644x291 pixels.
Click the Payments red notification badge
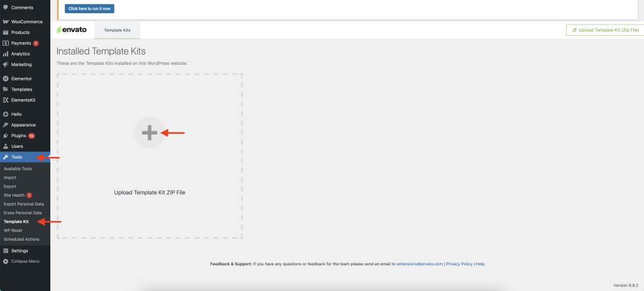coord(36,43)
